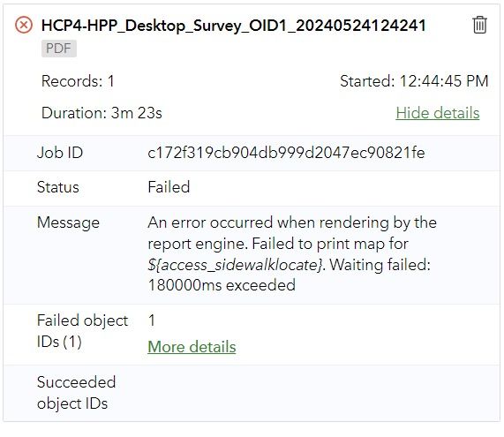The height and width of the screenshot is (437, 504).
Task: Click the Failed status value
Action: pyautogui.click(x=169, y=187)
